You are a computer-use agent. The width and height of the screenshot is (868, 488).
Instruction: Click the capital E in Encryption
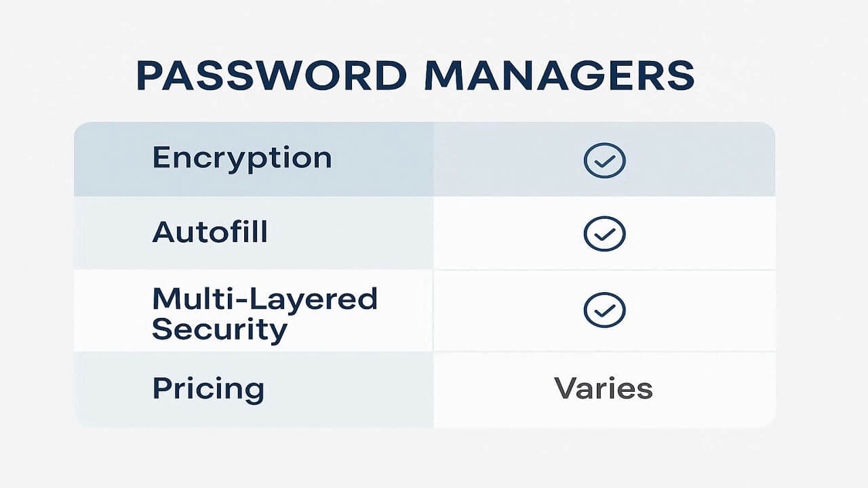tap(161, 157)
